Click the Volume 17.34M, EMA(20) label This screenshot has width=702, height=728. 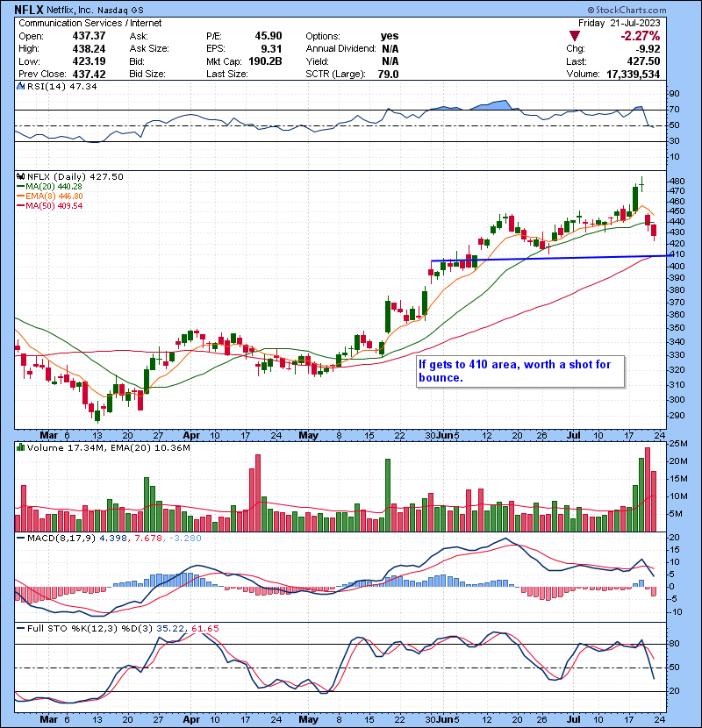coord(108,447)
